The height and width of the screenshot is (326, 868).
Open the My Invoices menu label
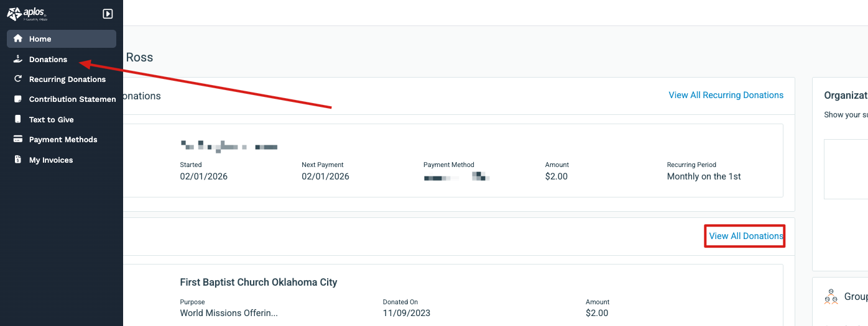51,160
